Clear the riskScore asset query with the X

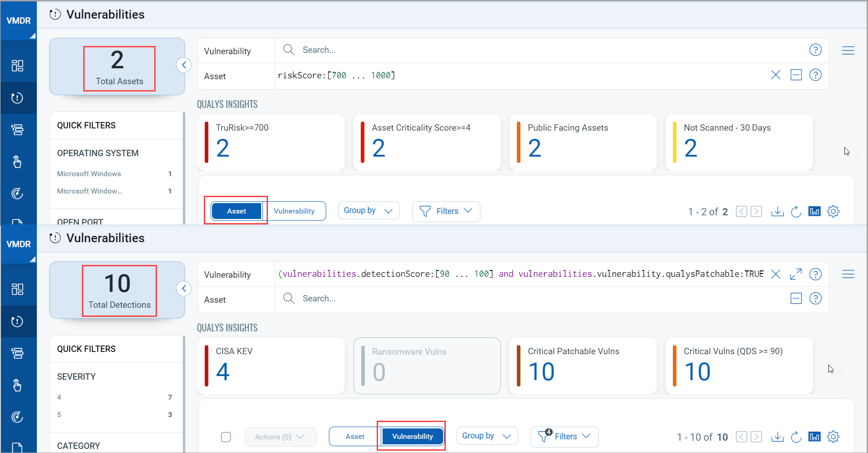(x=776, y=75)
